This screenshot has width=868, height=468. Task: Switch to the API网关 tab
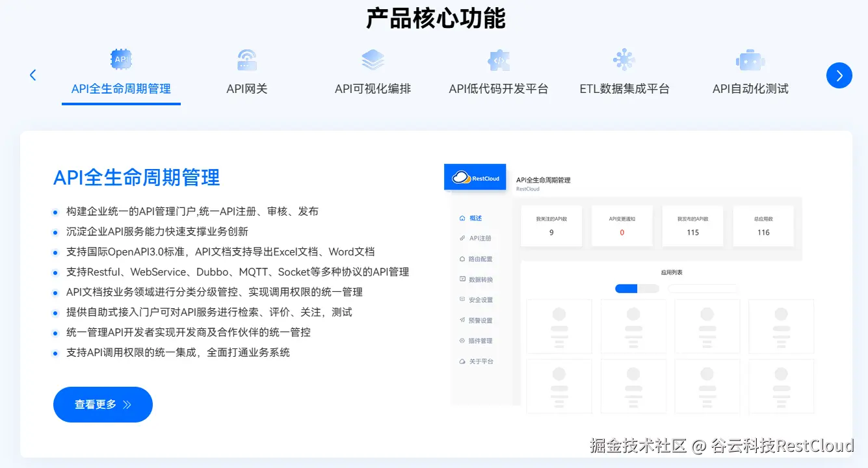(247, 89)
